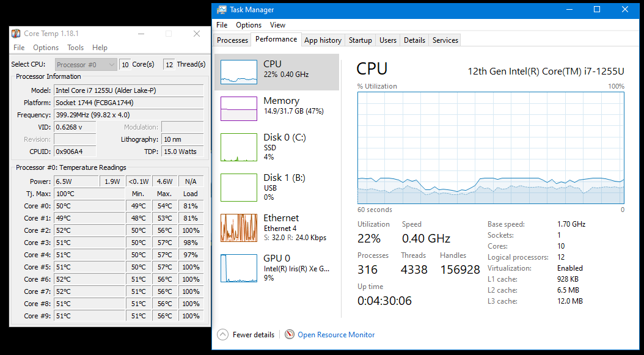
Task: Click the Tj. Max 100°C value
Action: [x=89, y=194]
